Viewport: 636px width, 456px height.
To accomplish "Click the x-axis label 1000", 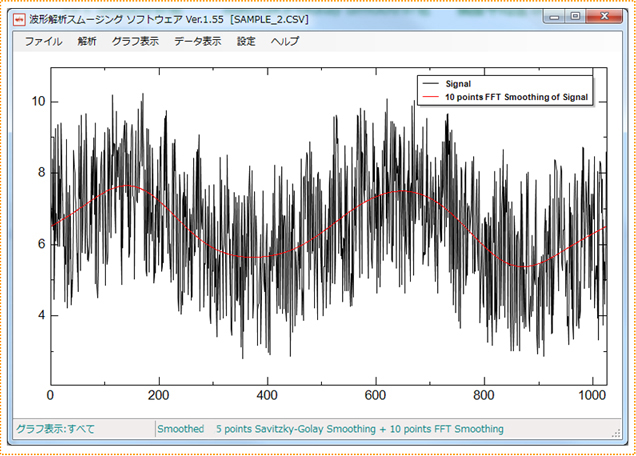I will point(592,395).
